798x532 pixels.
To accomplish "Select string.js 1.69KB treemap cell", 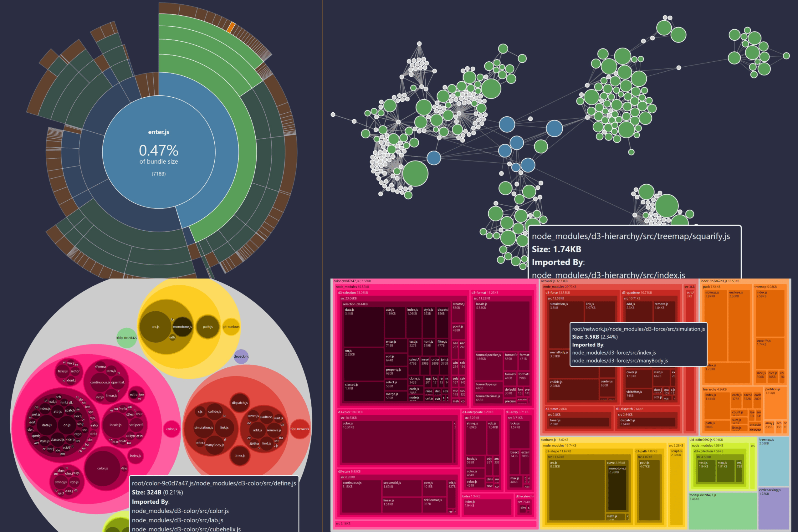I will pyautogui.click(x=476, y=438).
